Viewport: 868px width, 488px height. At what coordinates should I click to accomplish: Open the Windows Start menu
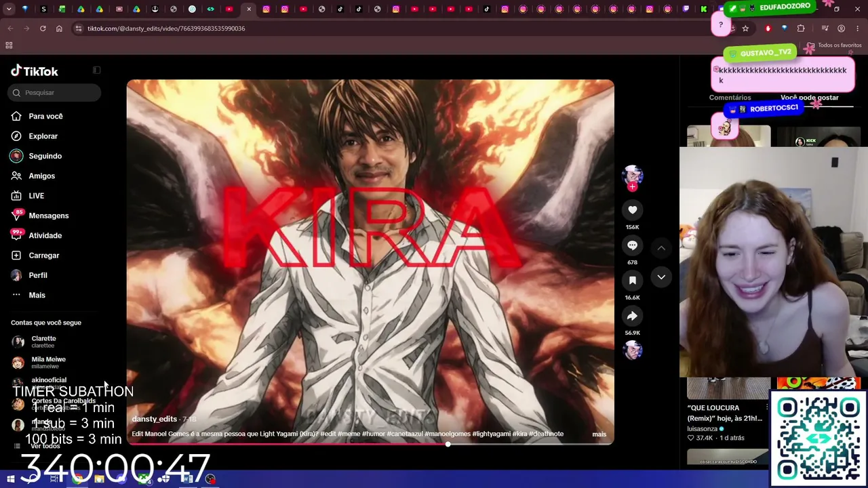[11, 479]
